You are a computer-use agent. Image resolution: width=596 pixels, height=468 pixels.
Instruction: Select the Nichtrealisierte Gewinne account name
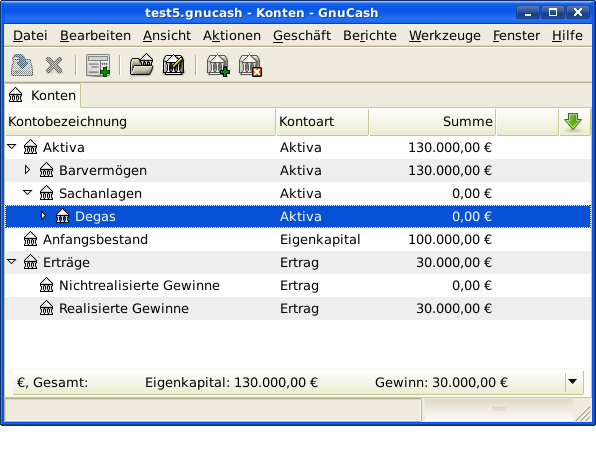[x=139, y=286]
